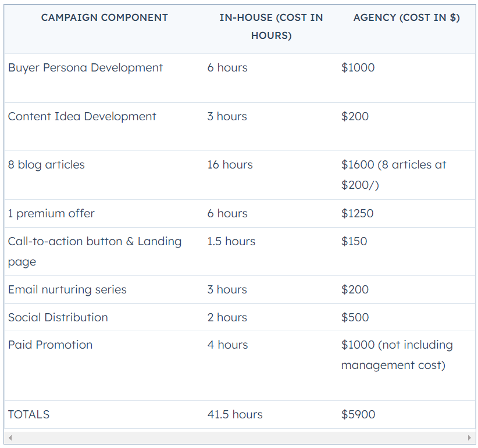Select the Social Distribution row label
The height and width of the screenshot is (448, 478).
(x=58, y=317)
